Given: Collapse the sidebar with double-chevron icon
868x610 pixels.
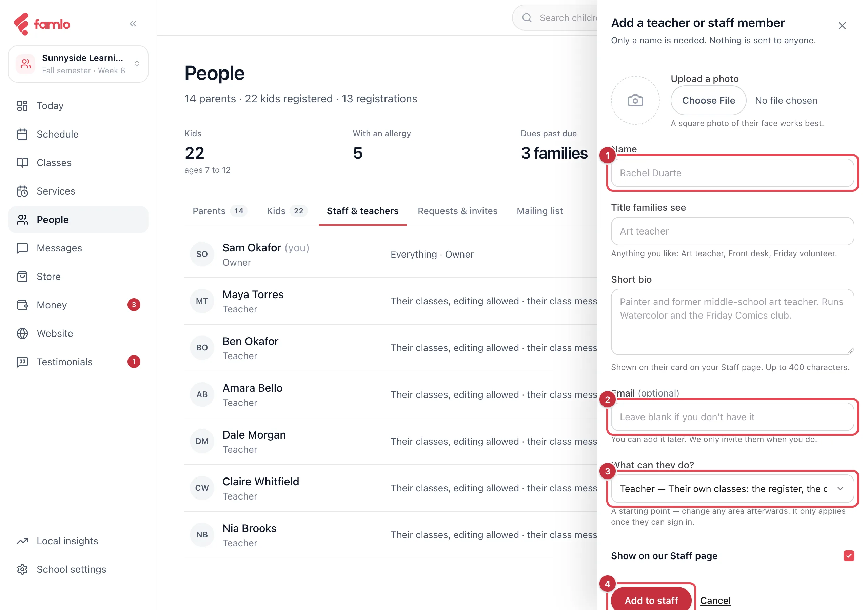Looking at the screenshot, I should [133, 24].
